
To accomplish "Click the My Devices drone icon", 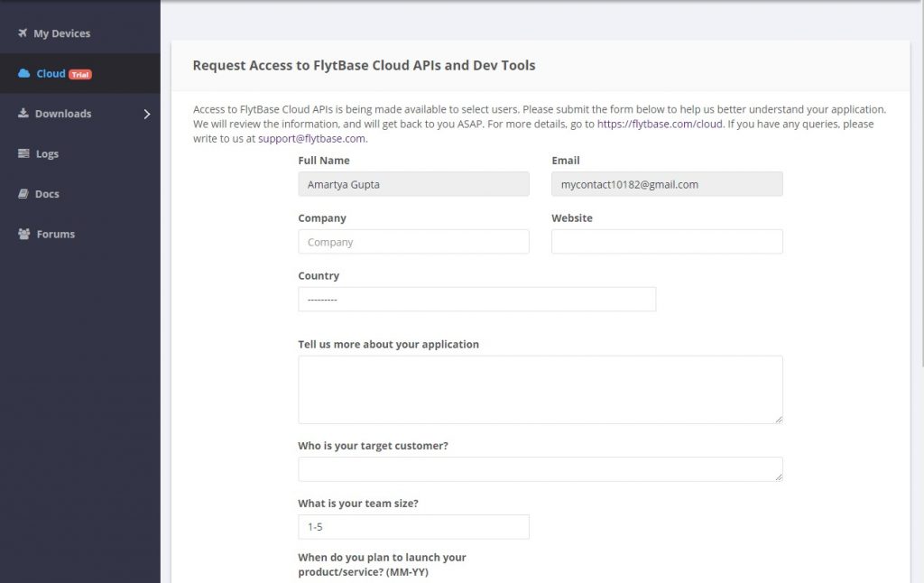I will (x=23, y=33).
